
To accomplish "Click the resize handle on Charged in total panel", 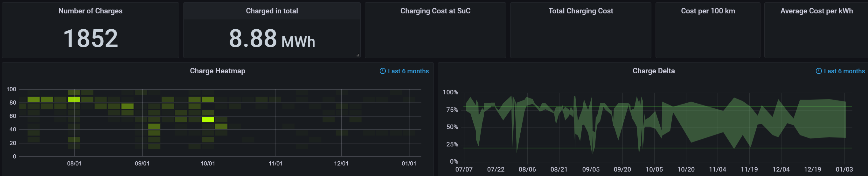I will coord(358,55).
